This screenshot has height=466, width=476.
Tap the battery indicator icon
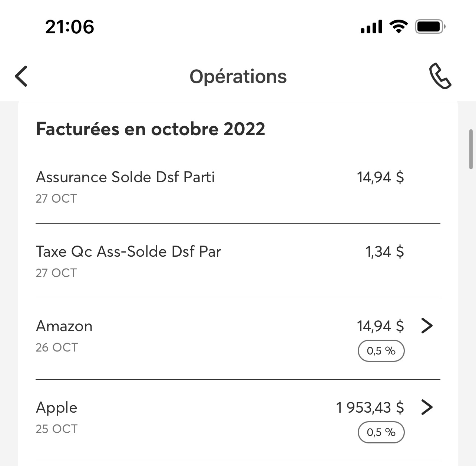click(x=430, y=27)
